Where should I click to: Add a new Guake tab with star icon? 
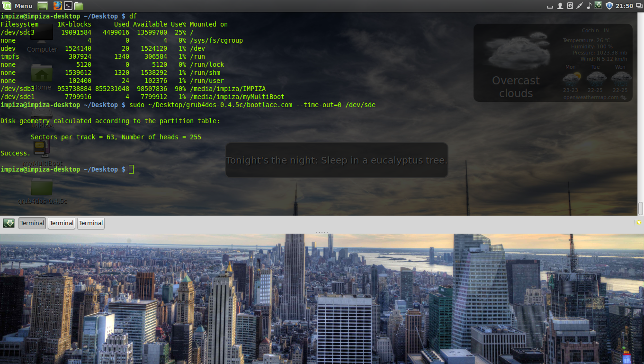tap(638, 222)
